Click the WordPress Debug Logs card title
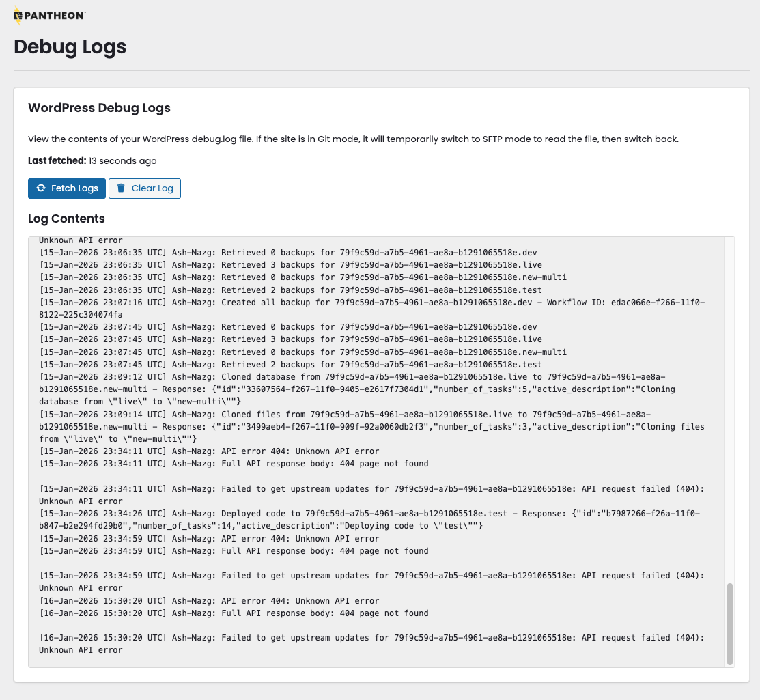This screenshot has height=700, width=760. 99,108
